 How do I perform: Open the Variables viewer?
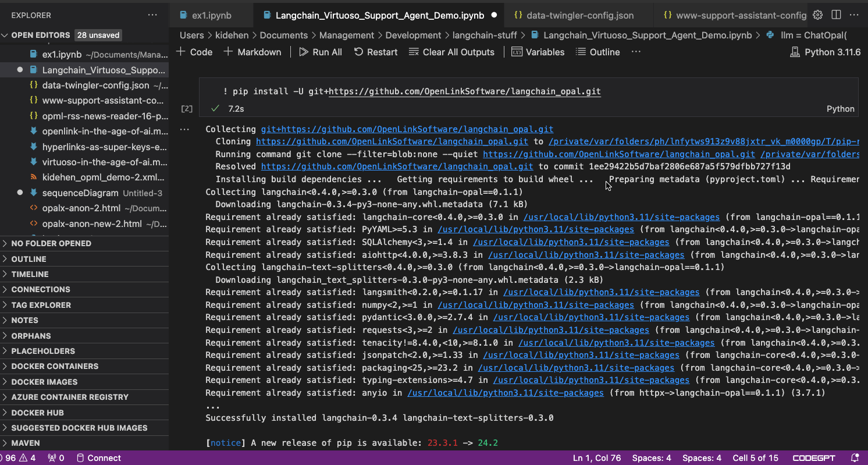[x=538, y=52]
